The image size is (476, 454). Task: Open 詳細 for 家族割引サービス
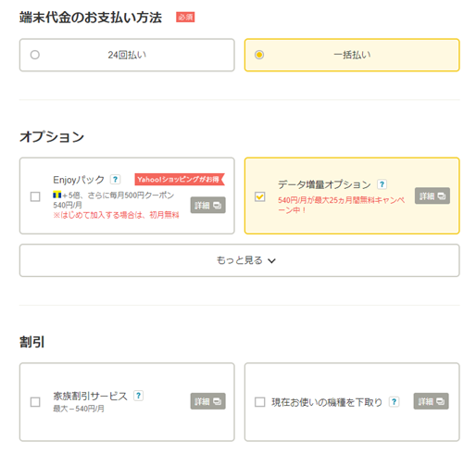(208, 401)
